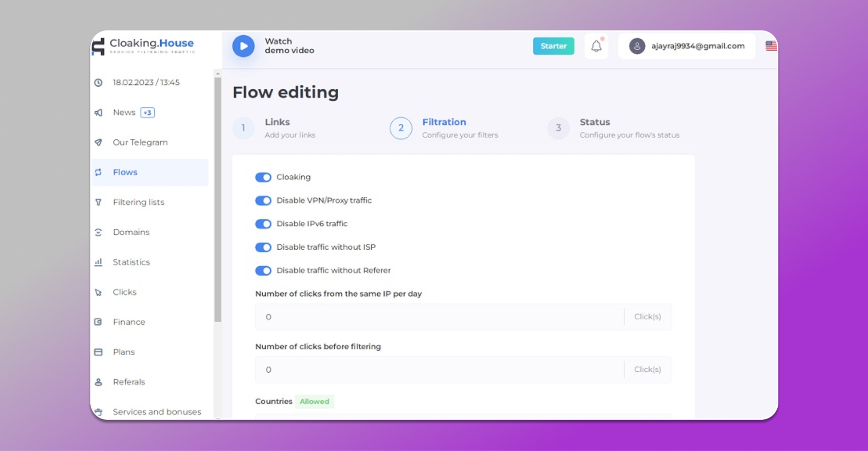Image resolution: width=868 pixels, height=451 pixels.
Task: Focus clicks from same IP per day field
Action: tap(439, 317)
